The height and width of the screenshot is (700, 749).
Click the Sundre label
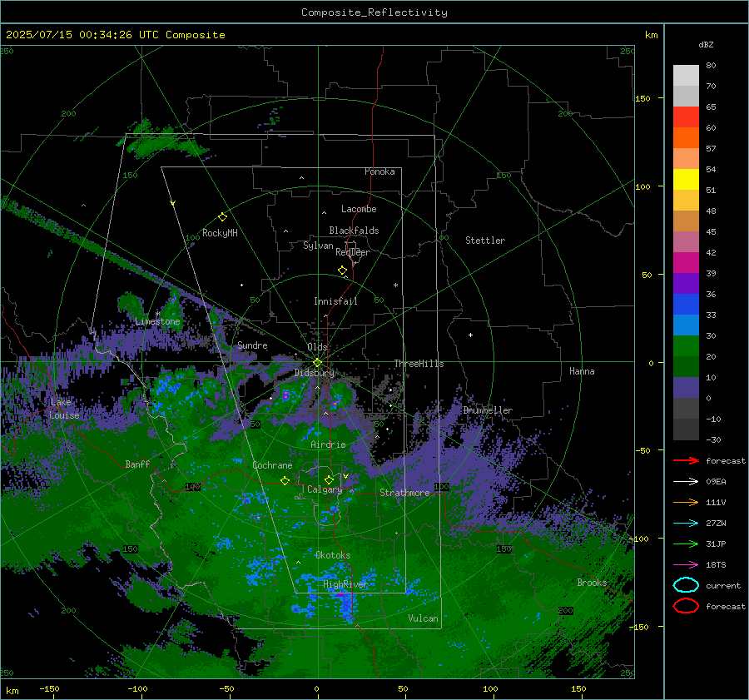click(x=252, y=345)
